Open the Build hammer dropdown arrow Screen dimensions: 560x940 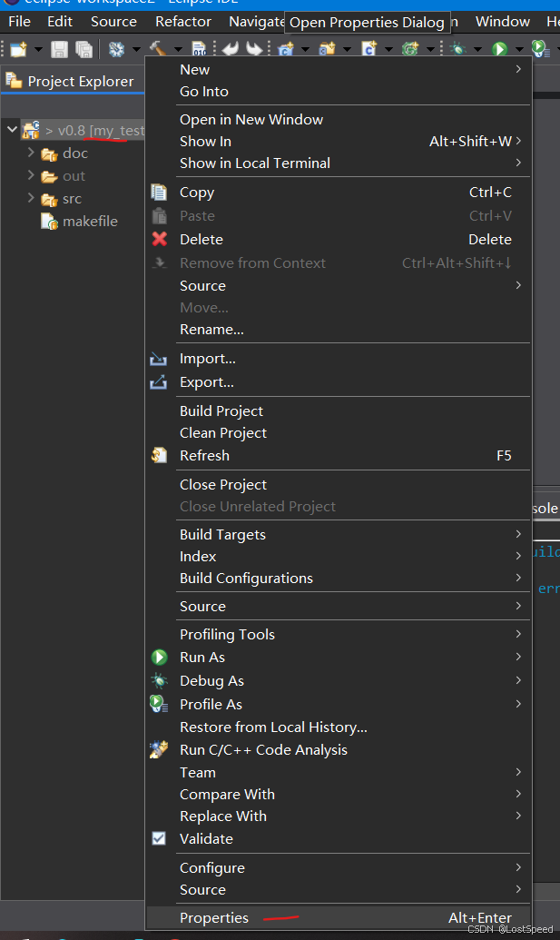[178, 49]
